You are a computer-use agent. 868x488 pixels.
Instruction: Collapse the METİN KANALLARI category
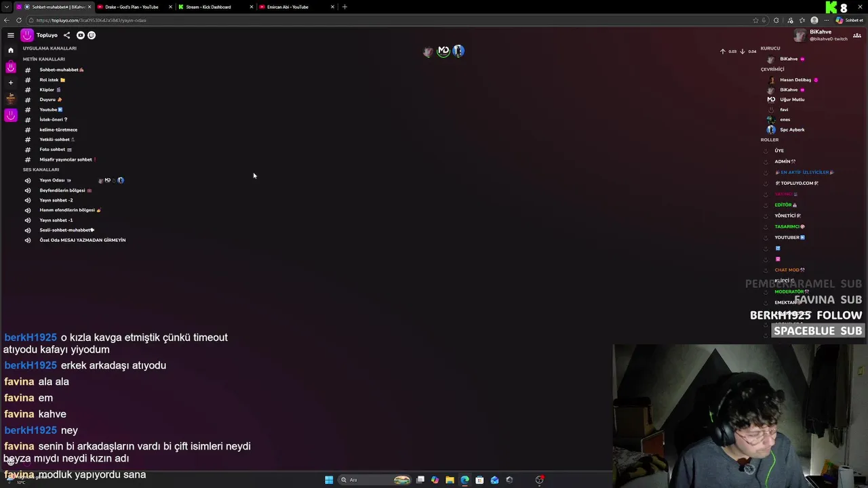(44, 59)
